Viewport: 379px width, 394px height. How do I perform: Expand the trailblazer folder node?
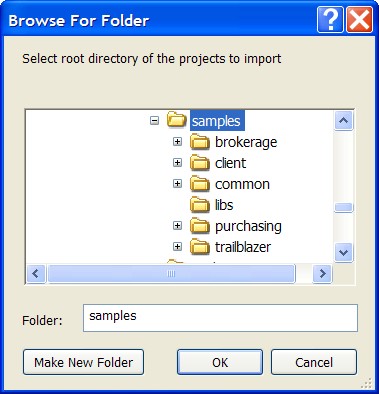click(x=177, y=247)
